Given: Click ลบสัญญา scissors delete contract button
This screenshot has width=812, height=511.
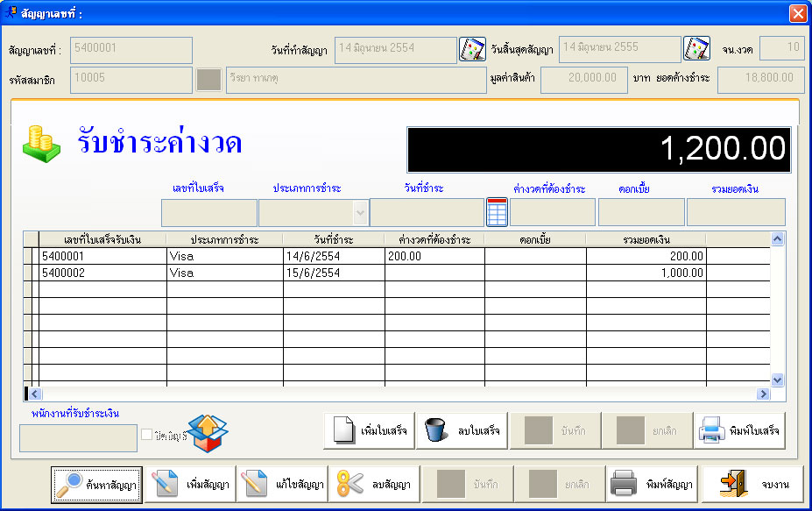Looking at the screenshot, I should [x=374, y=485].
